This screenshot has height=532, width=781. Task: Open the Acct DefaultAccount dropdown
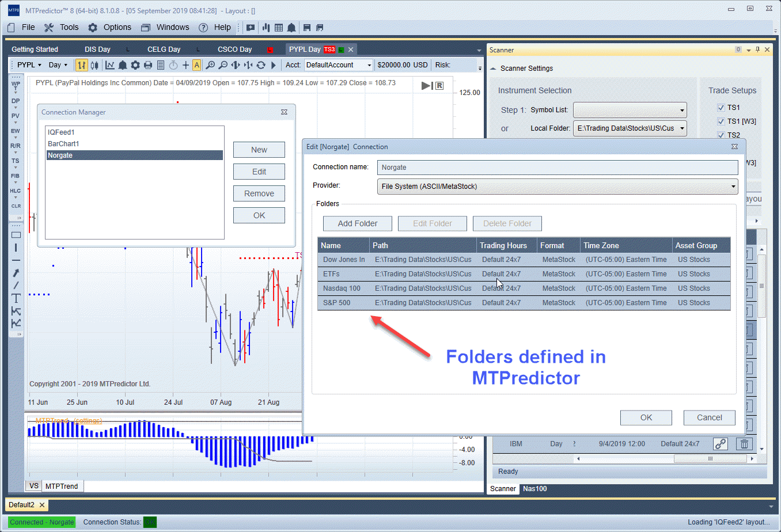pos(339,65)
